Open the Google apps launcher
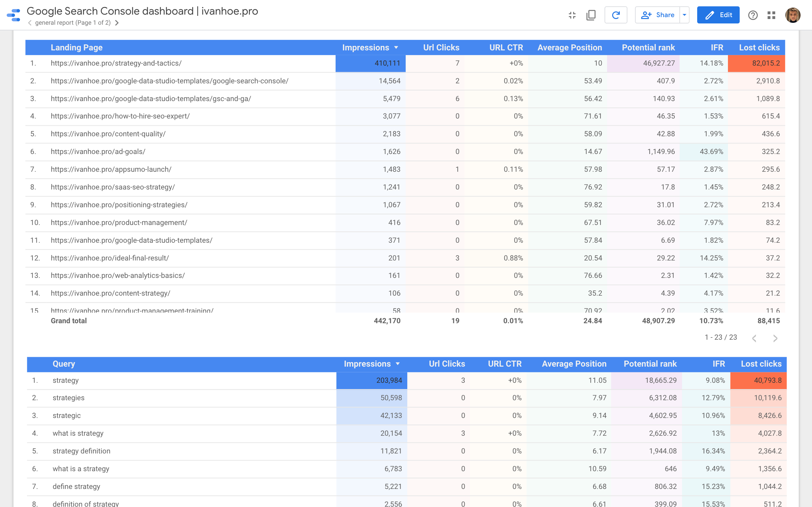 click(x=771, y=15)
